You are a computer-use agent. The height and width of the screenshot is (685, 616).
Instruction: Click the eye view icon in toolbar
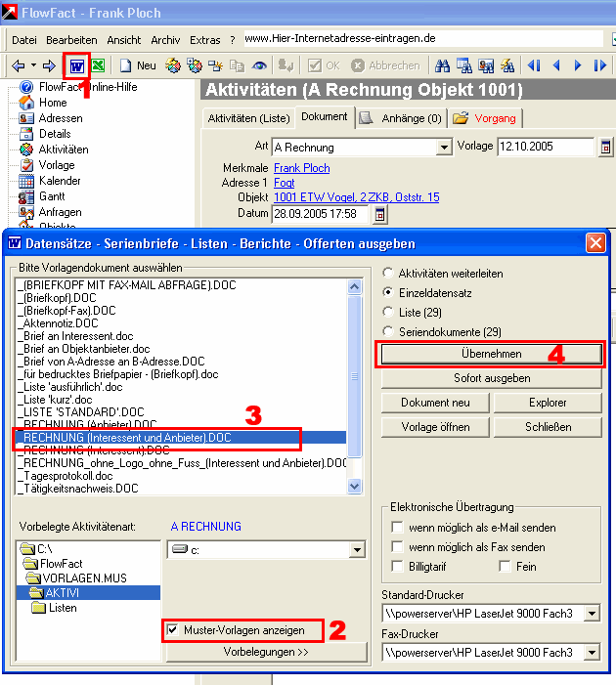[259, 66]
